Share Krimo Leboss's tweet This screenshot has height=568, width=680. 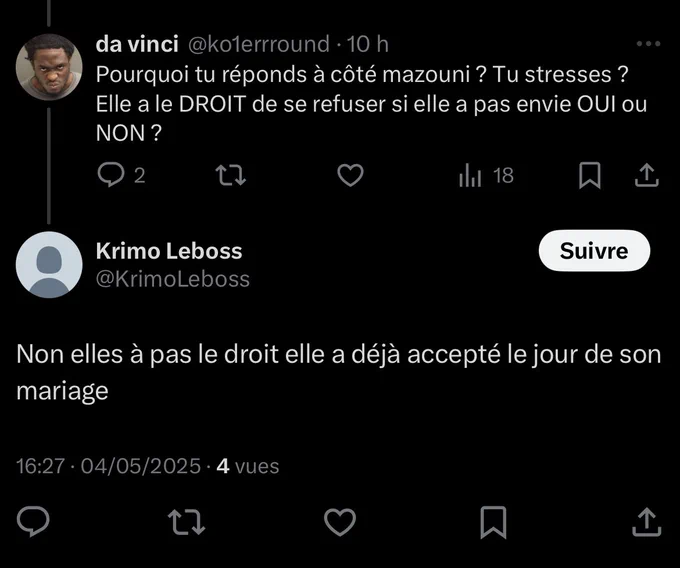pyautogui.click(x=647, y=522)
